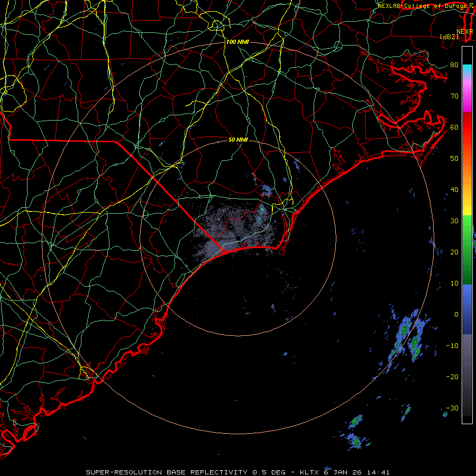Click the 20 value on the dBZ scale
Image resolution: width=476 pixels, height=476 pixels.
(x=454, y=252)
